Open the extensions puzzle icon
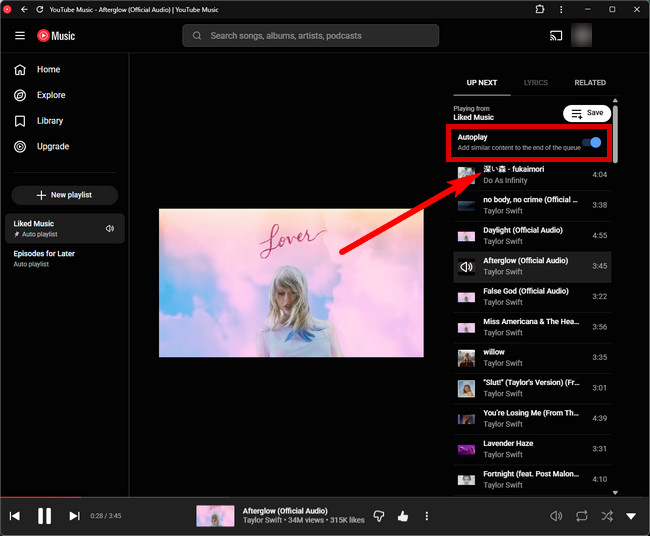Screen dimensions: 650x536 point(540,9)
